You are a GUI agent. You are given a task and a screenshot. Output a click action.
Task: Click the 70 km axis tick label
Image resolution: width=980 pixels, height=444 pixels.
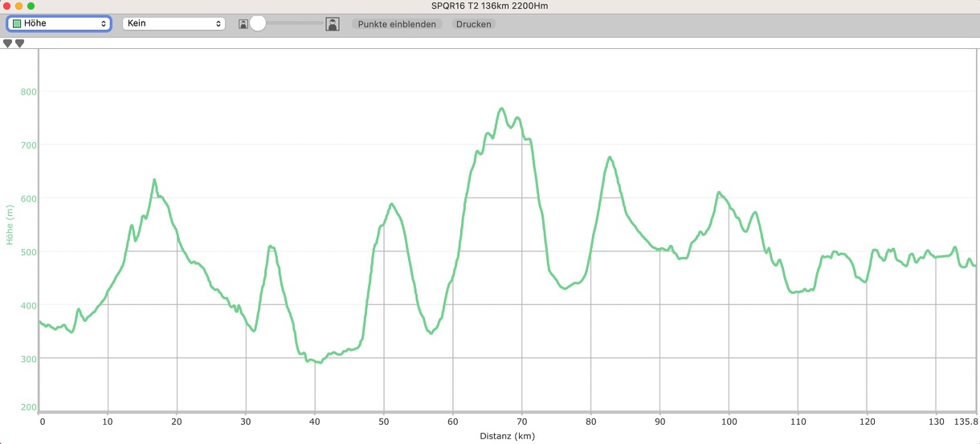click(522, 422)
